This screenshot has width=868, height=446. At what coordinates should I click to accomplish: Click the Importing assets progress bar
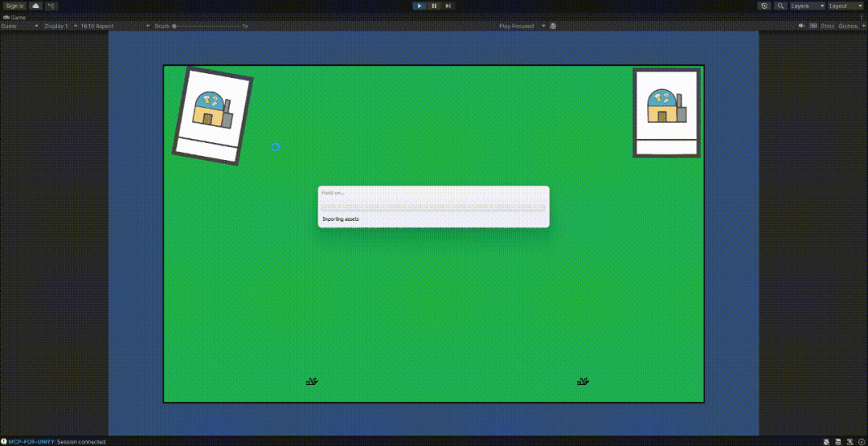coord(433,207)
